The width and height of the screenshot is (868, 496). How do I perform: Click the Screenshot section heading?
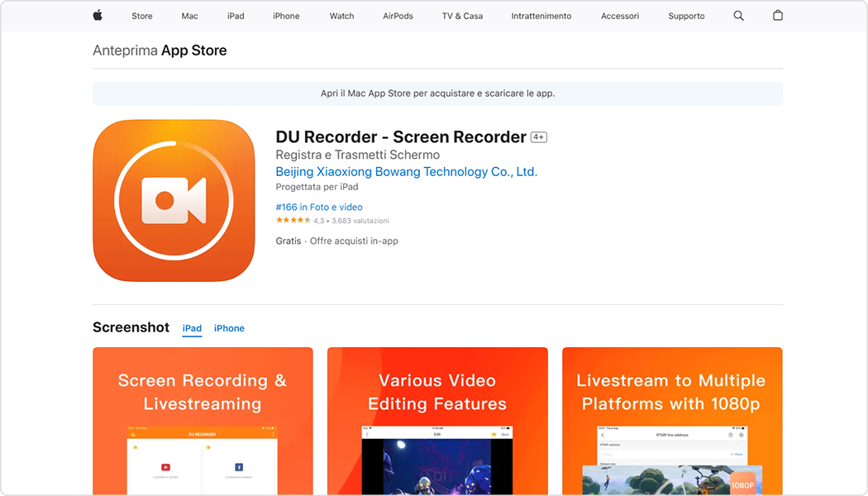point(131,327)
